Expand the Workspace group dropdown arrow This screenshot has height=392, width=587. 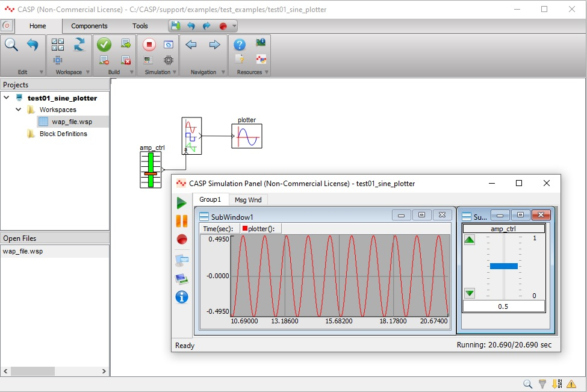point(88,72)
